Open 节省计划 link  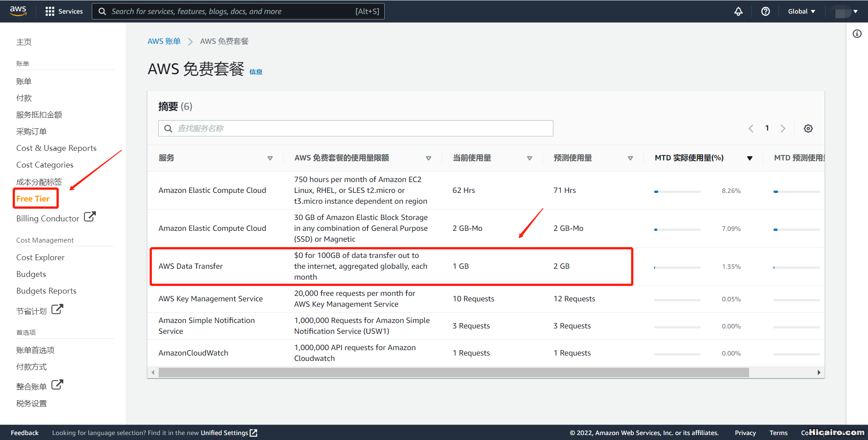click(32, 311)
